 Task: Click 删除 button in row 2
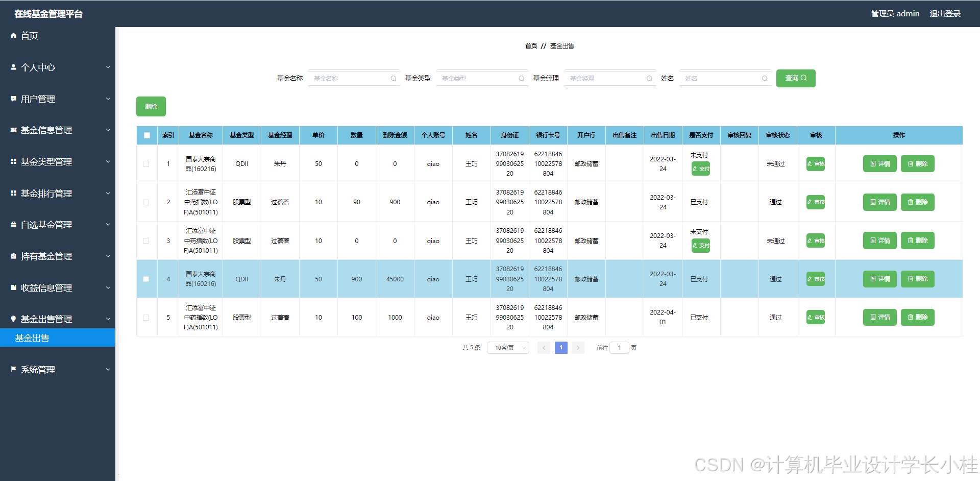click(x=917, y=202)
